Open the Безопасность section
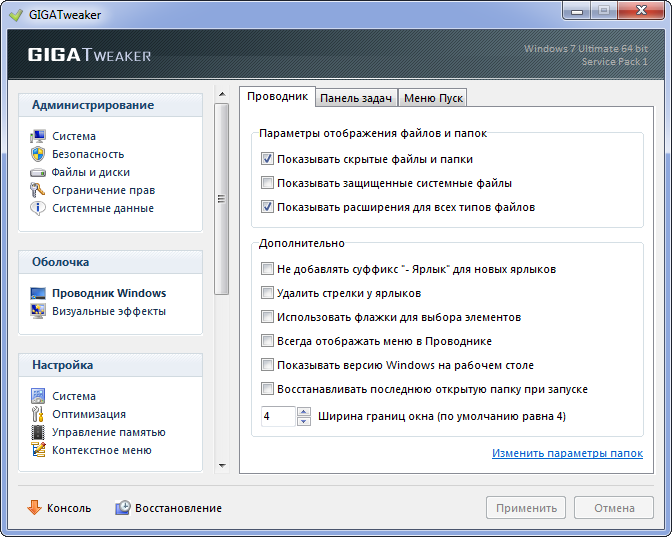Screen dimensions: 672x537 (88, 154)
